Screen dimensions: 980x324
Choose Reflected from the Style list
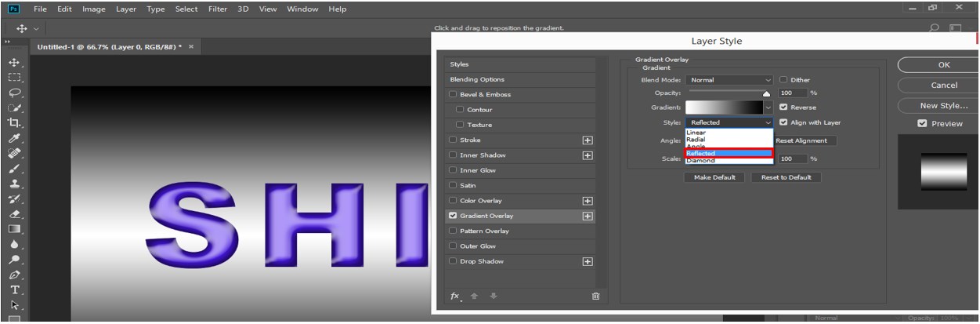point(729,153)
